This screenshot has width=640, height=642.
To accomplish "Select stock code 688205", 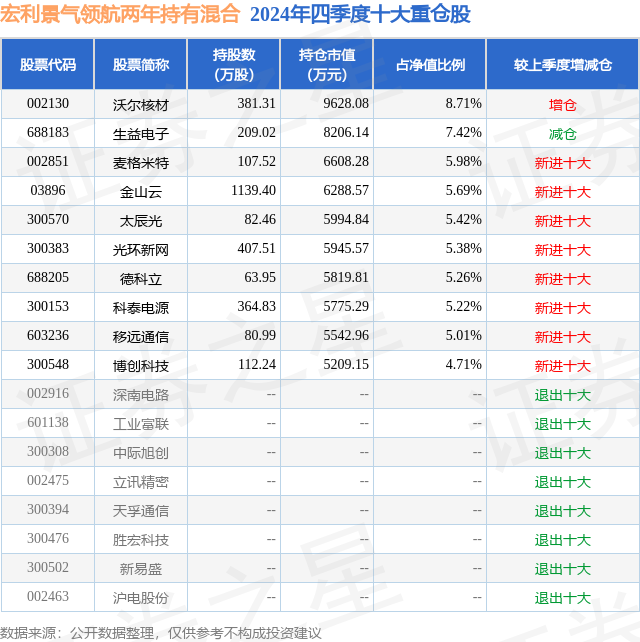I will [x=48, y=278].
